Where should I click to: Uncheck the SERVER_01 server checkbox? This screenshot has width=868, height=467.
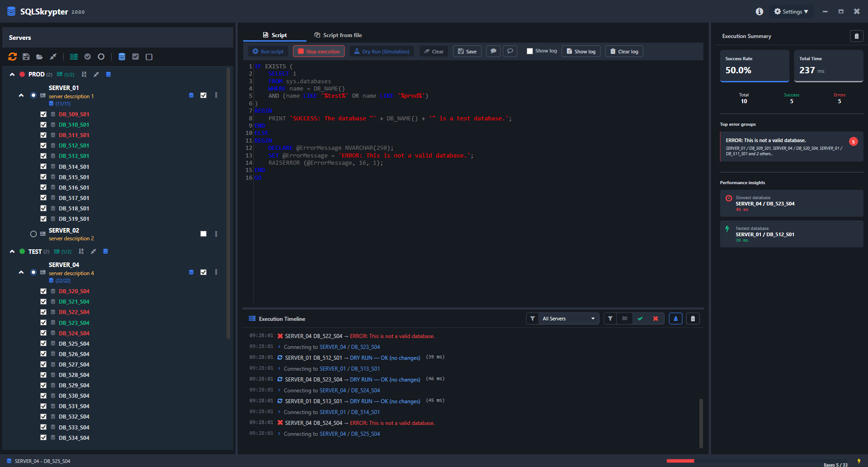[203, 95]
